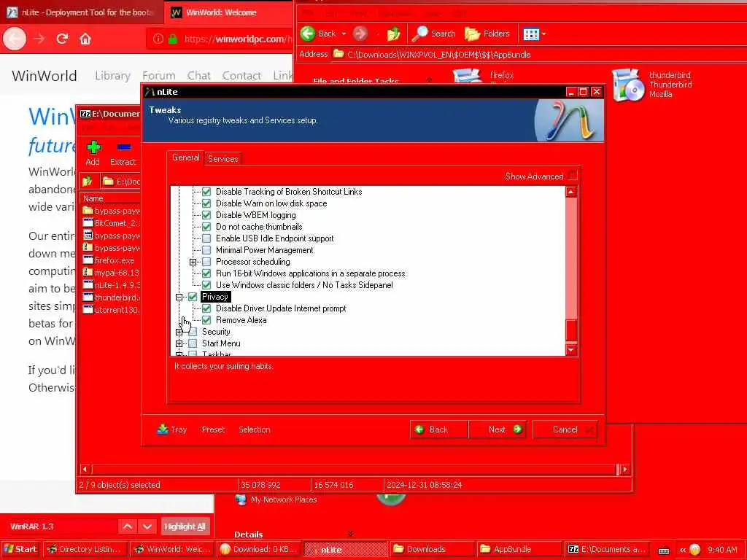The image size is (747, 560).
Task: Click Explorer address path field
Action: pyautogui.click(x=538, y=54)
